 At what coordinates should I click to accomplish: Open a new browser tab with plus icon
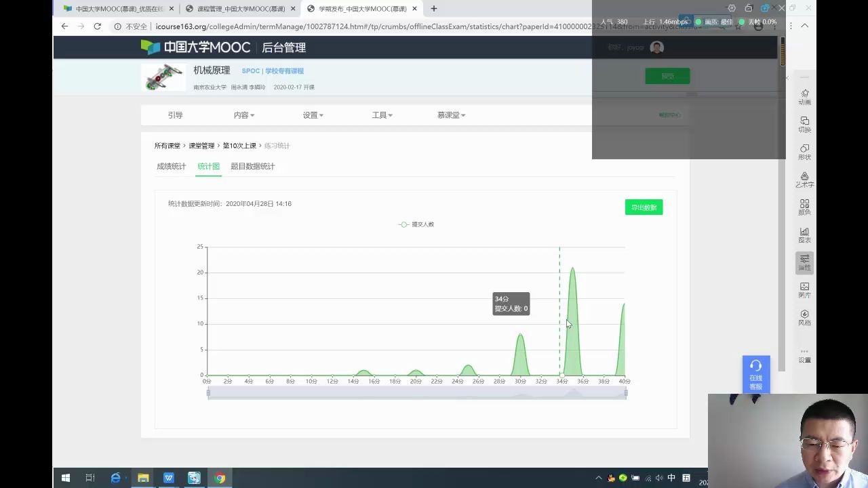(x=434, y=9)
